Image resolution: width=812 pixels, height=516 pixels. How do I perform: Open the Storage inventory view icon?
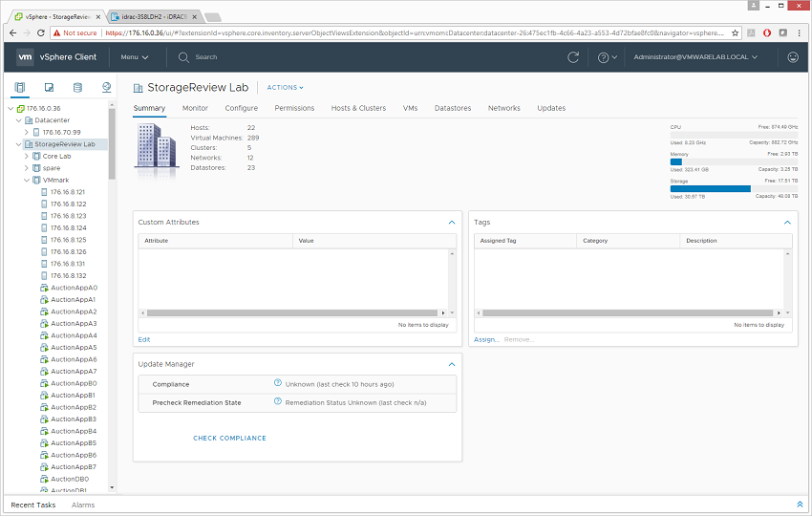[x=77, y=88]
